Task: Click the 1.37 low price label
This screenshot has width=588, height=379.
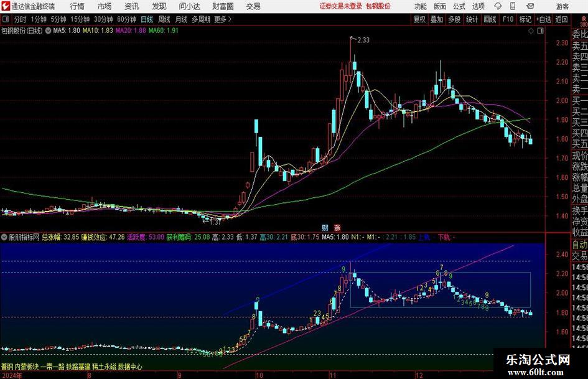Action: pos(215,222)
